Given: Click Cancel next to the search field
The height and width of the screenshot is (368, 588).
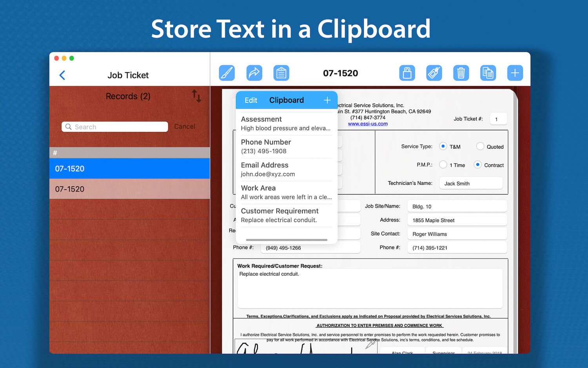Looking at the screenshot, I should click(185, 126).
